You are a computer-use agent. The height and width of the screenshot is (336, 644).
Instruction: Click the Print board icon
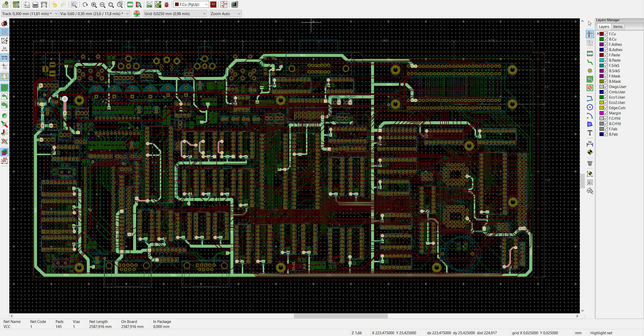point(35,5)
